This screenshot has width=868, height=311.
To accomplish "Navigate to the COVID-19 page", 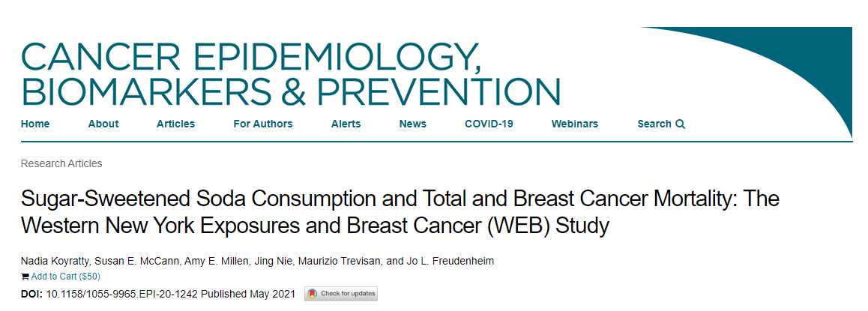I will [489, 124].
